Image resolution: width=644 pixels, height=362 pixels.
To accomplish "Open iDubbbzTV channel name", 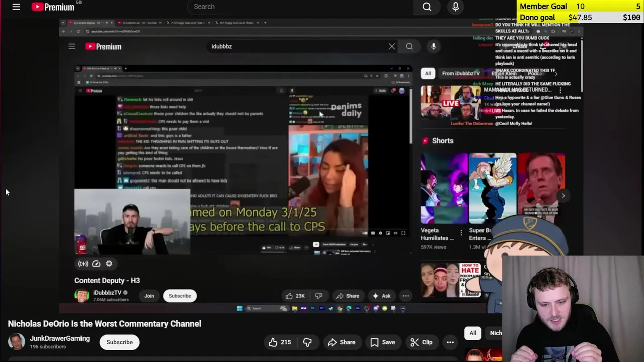I will [107, 292].
